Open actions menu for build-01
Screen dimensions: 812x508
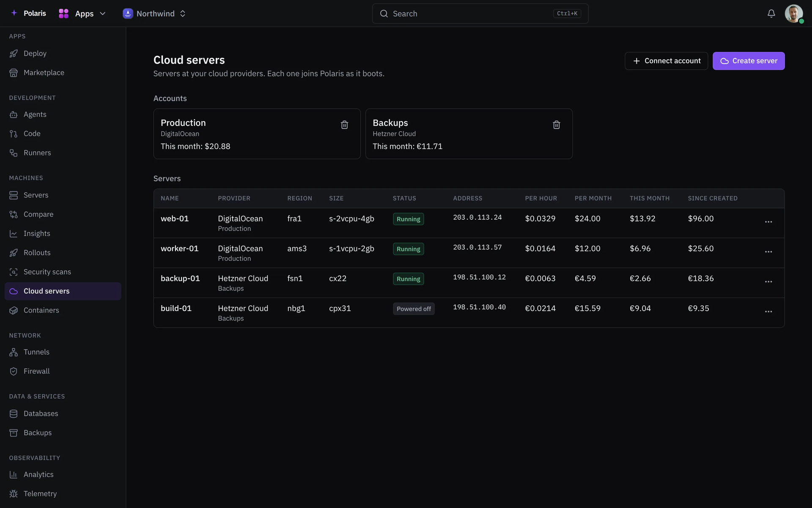tap(768, 312)
